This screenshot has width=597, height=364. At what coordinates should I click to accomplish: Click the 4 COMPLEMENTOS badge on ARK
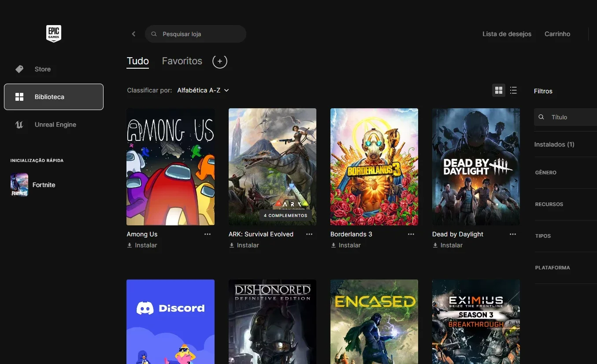click(286, 216)
